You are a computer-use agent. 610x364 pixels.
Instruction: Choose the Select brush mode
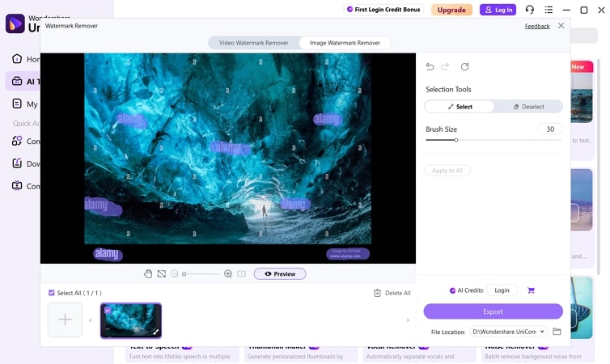(x=460, y=107)
